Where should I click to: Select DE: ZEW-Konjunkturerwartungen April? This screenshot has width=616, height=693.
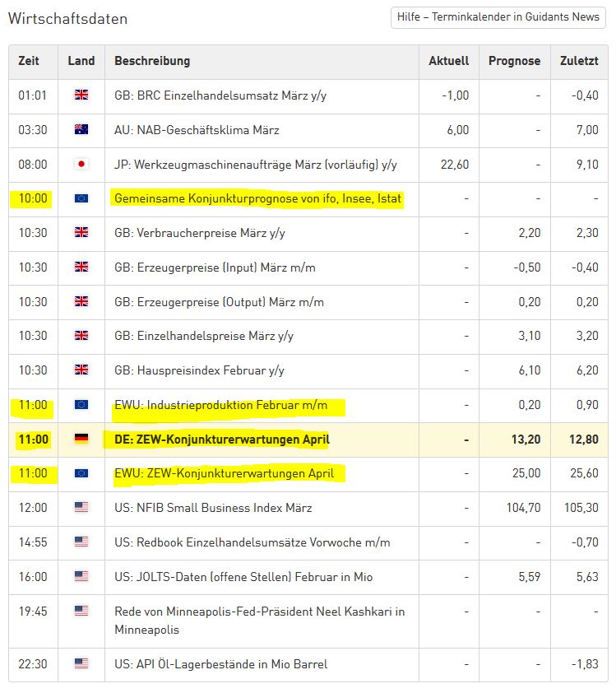tap(222, 440)
